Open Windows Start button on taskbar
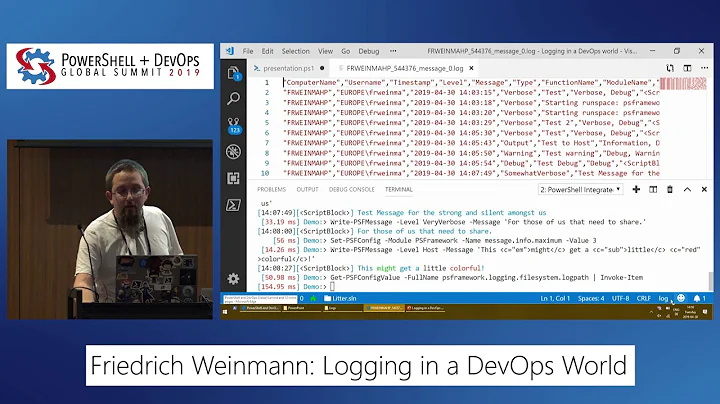This screenshot has height=404, width=720. [x=225, y=311]
